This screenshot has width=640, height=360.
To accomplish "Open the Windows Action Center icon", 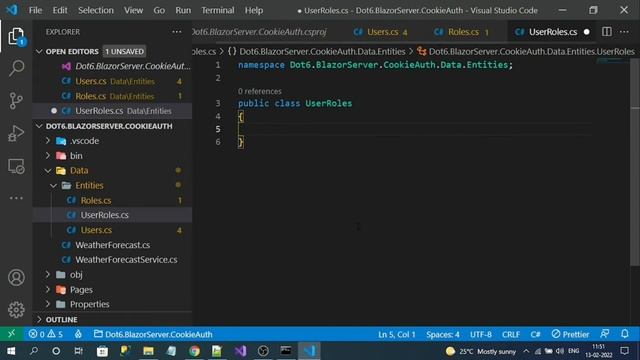I will click(x=624, y=351).
